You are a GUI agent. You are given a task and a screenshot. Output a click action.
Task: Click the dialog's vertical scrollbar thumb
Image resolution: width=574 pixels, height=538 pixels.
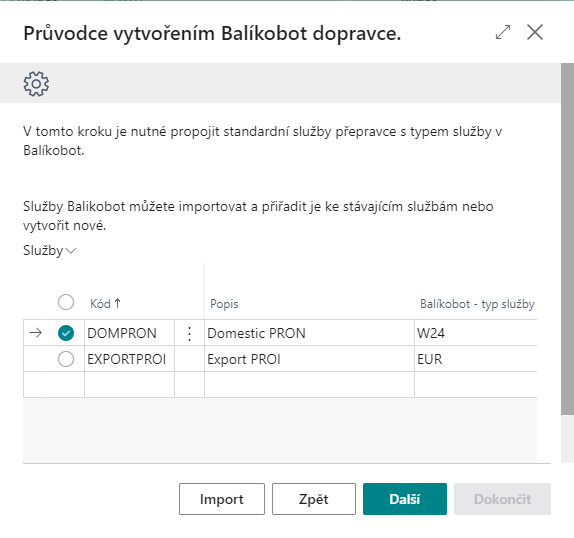point(567,239)
